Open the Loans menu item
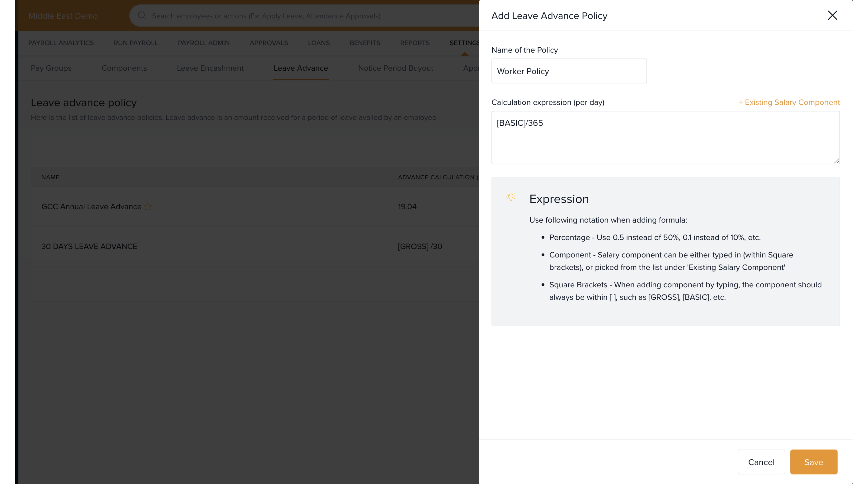 (318, 43)
